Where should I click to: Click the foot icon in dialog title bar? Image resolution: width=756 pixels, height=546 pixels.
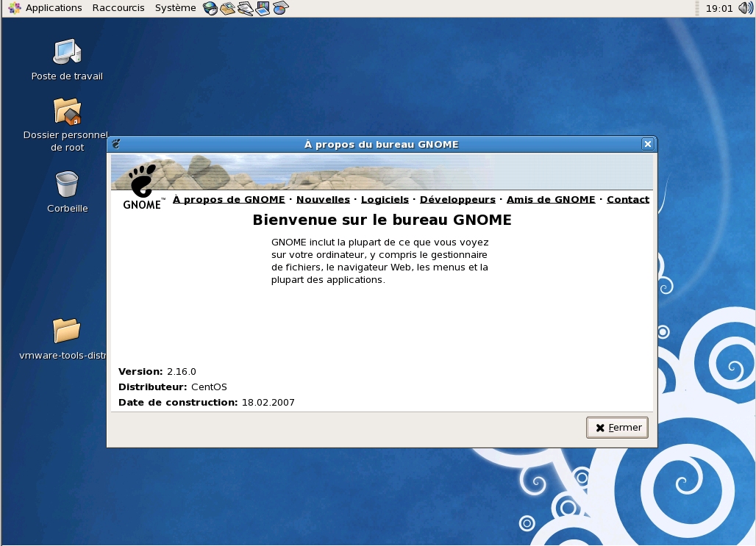(x=116, y=143)
